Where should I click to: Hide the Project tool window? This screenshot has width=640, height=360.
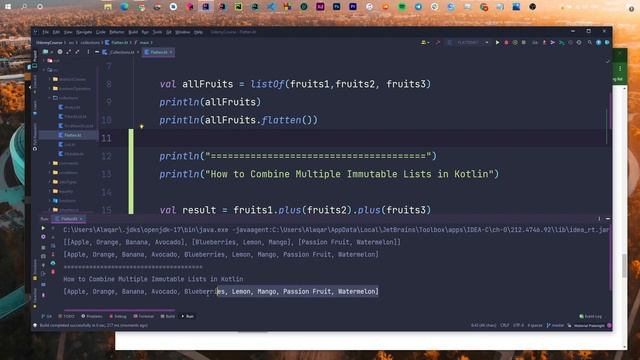tap(97, 52)
